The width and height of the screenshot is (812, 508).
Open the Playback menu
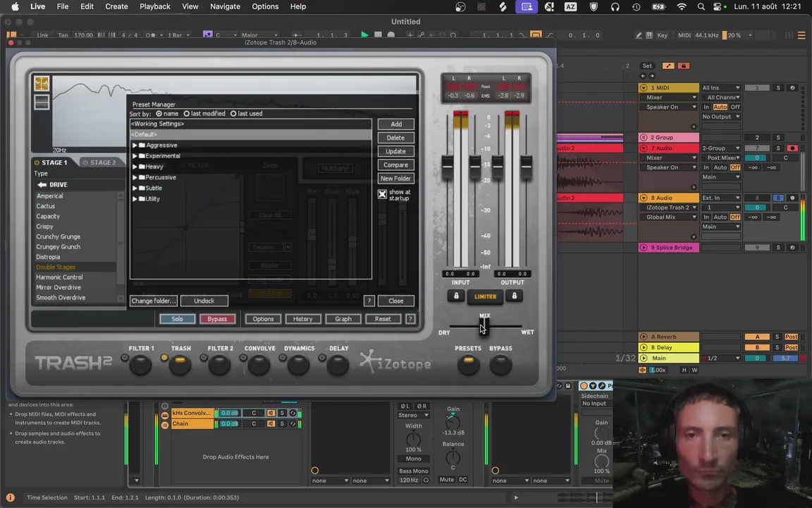[155, 6]
